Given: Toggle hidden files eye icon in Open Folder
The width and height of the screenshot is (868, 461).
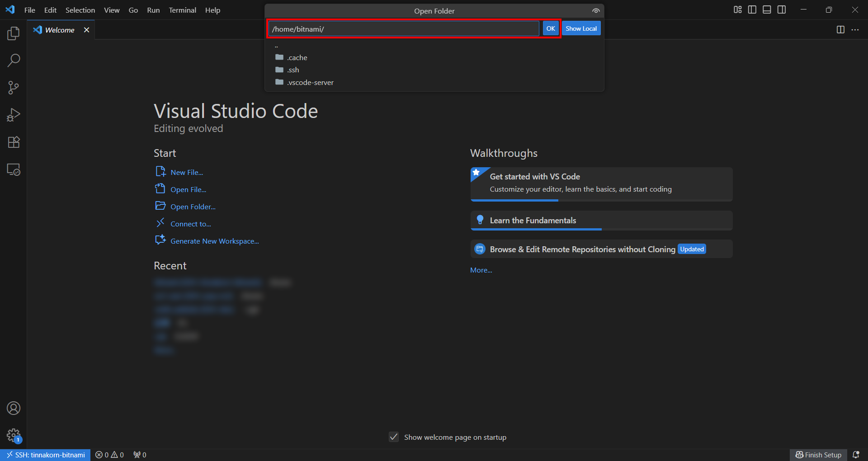Looking at the screenshot, I should [596, 11].
